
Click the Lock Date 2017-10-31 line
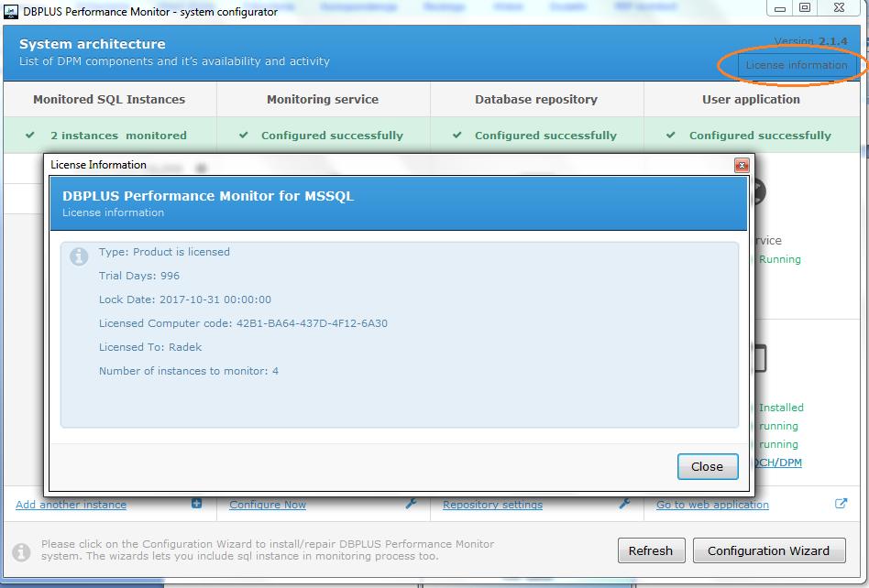(x=185, y=299)
